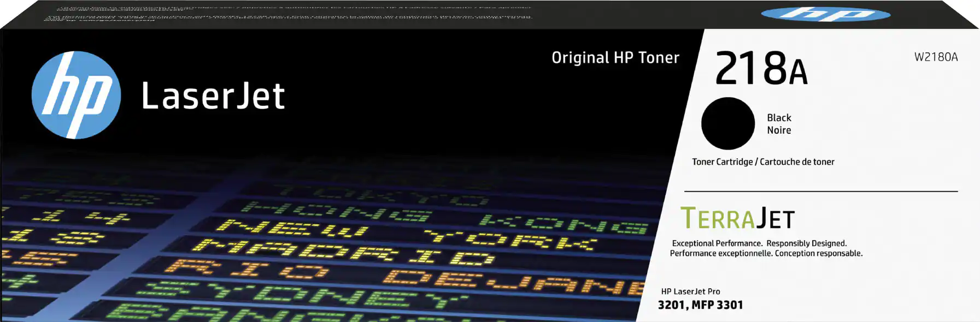This screenshot has width=980, height=322.
Task: Click the fine print on the top flap
Action: [290, 13]
